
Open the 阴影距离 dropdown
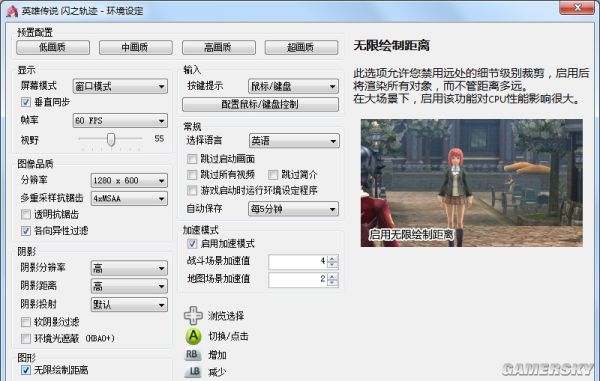point(129,286)
